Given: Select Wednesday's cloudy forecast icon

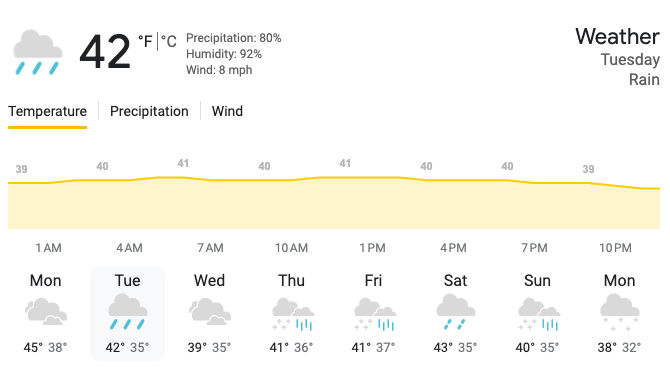Looking at the screenshot, I should (210, 312).
